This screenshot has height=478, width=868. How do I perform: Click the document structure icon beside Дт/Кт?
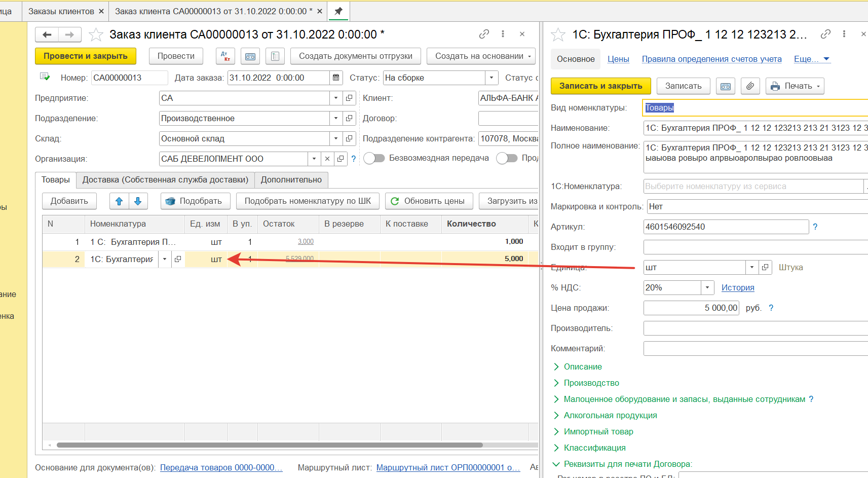[x=250, y=56]
